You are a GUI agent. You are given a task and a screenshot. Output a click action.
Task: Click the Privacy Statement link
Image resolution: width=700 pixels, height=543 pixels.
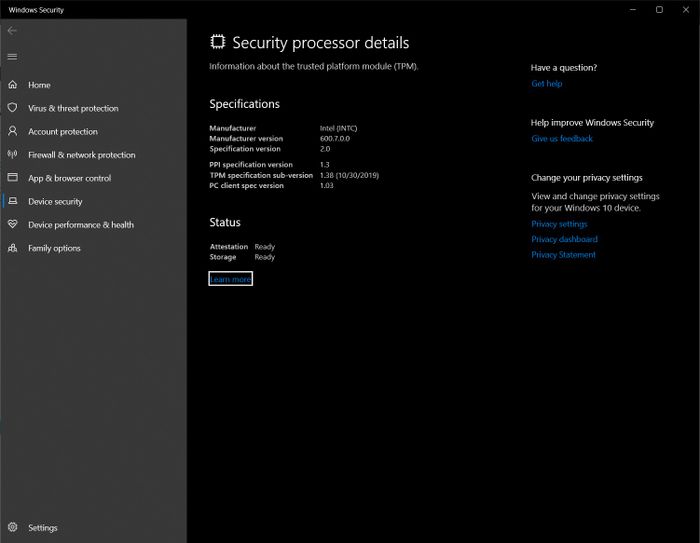pos(563,255)
